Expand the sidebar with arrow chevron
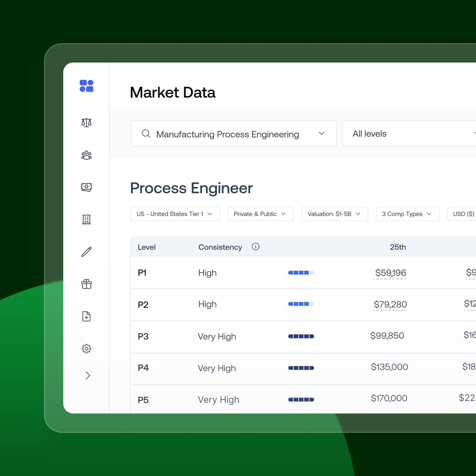The image size is (476, 476). pos(87,376)
